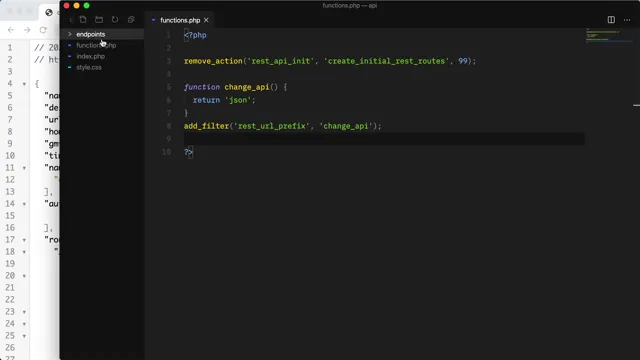
Task: Click the 'return' keyword on line 6
Action: [207, 100]
